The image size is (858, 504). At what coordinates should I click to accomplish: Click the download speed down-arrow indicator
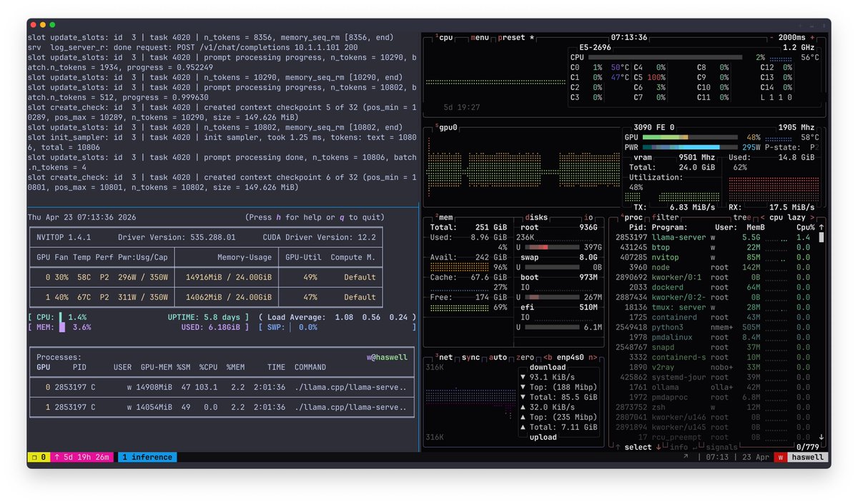coord(523,377)
